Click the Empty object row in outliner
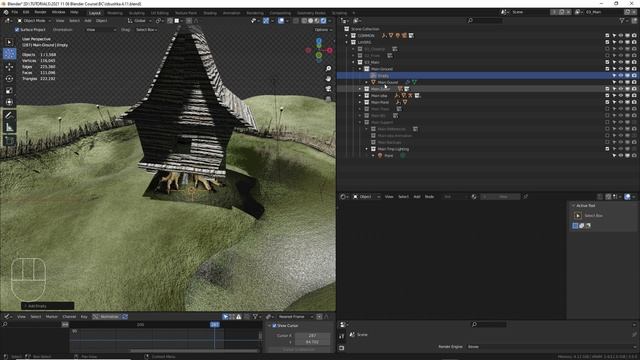Image resolution: width=640 pixels, height=360 pixels. [x=488, y=76]
